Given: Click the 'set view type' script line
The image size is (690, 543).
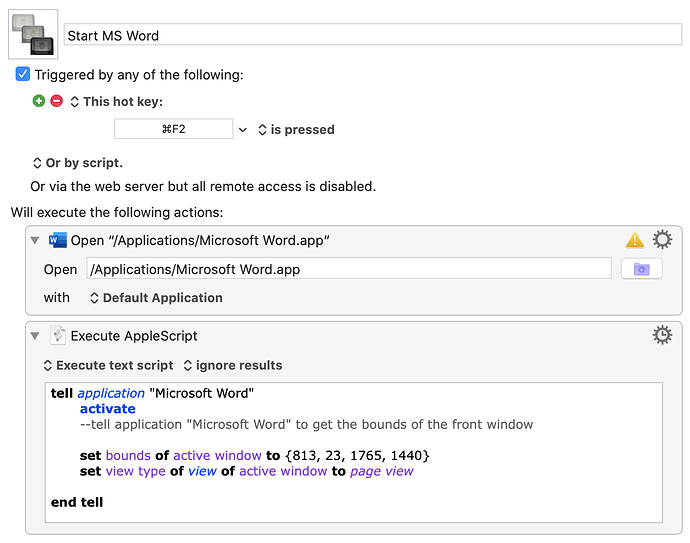Looking at the screenshot, I should point(246,471).
